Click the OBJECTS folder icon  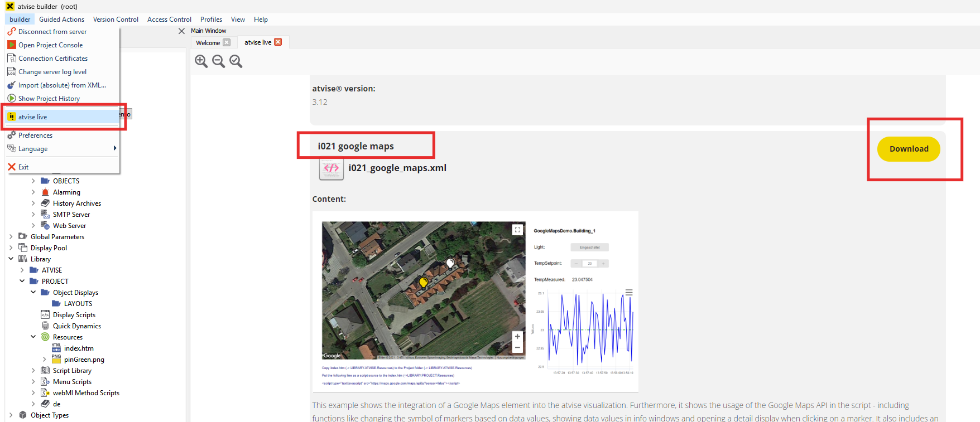(x=45, y=181)
